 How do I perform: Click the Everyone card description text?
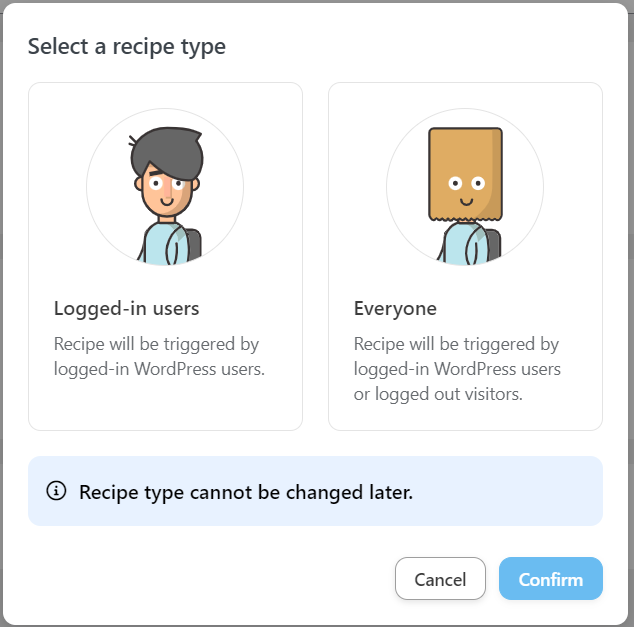click(457, 369)
